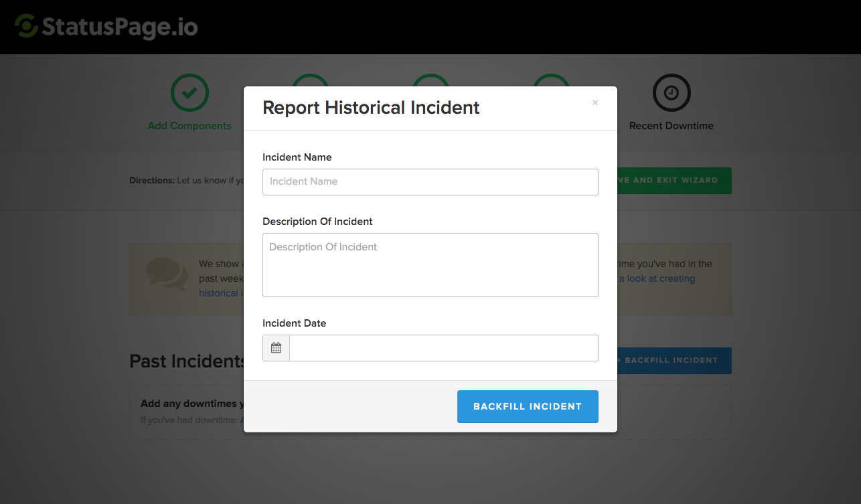This screenshot has height=504, width=861.
Task: Follow the 'a look at creating' link
Action: [x=660, y=278]
